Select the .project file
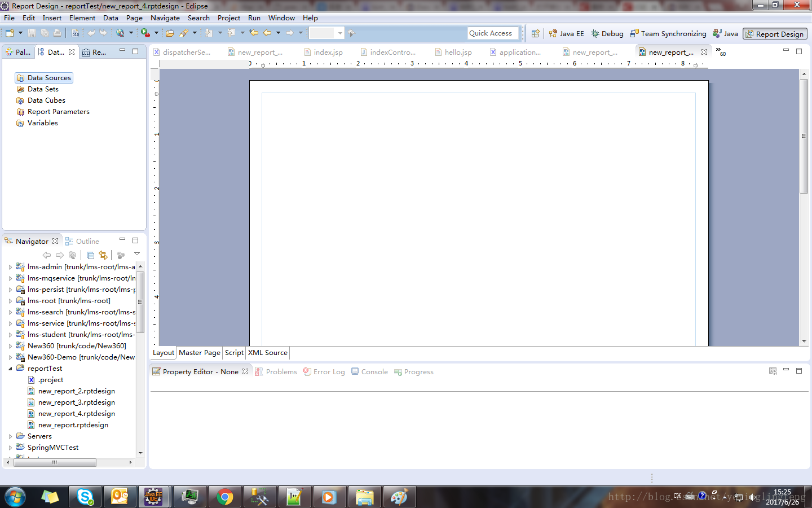Viewport: 812px width, 508px height. click(x=46, y=380)
